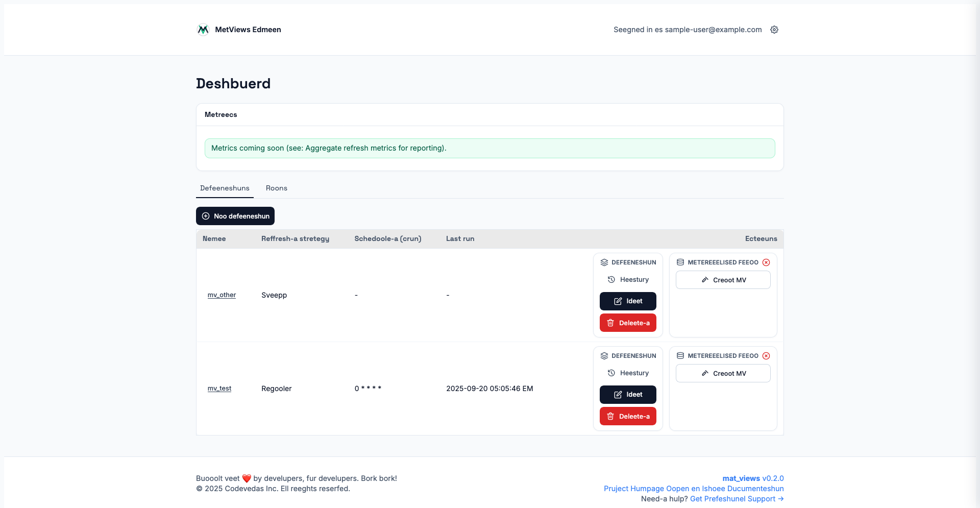This screenshot has height=508, width=980.
Task: Open Heestury for mv_other
Action: tap(628, 280)
